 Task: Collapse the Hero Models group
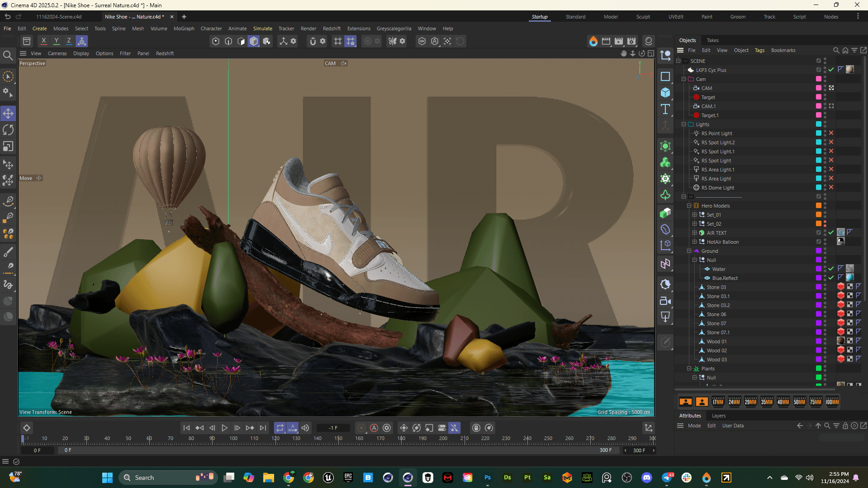689,206
